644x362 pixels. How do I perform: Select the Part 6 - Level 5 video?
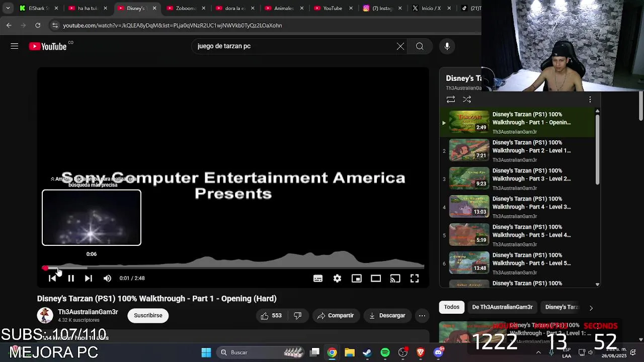(x=518, y=263)
